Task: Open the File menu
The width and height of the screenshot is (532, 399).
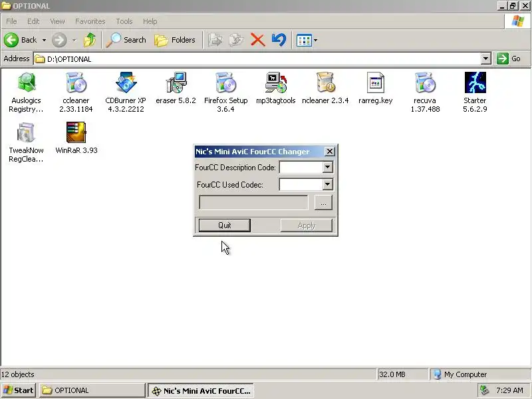Action: [x=11, y=21]
